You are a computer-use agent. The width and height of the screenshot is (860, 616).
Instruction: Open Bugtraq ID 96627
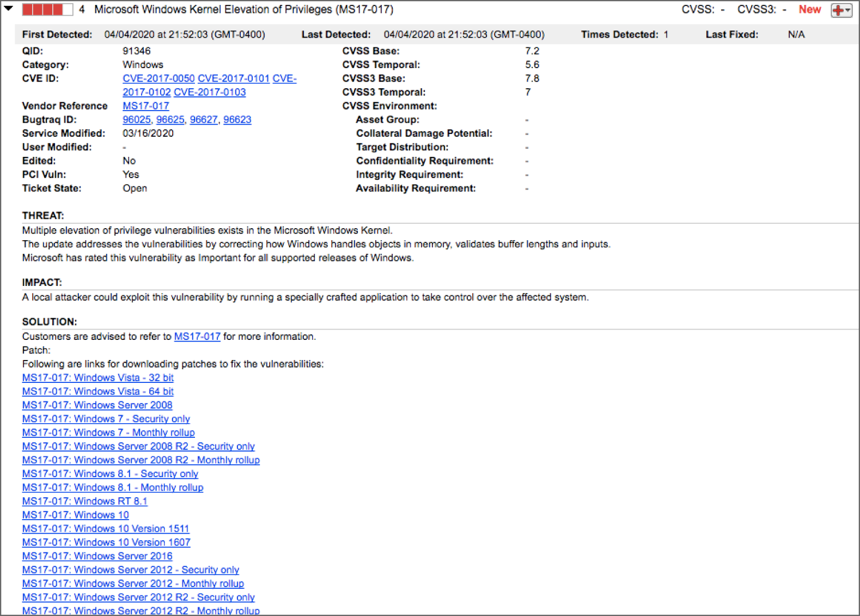coord(204,119)
